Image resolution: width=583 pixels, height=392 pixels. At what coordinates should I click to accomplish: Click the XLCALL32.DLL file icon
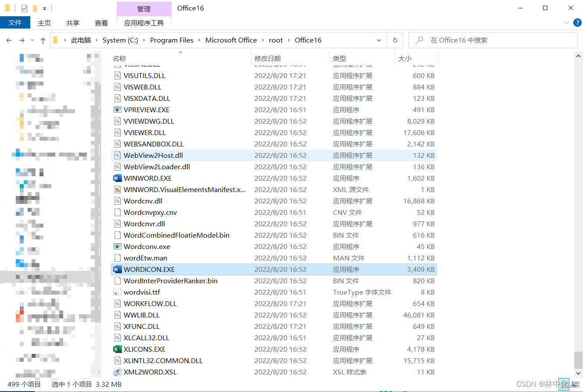[x=117, y=338]
